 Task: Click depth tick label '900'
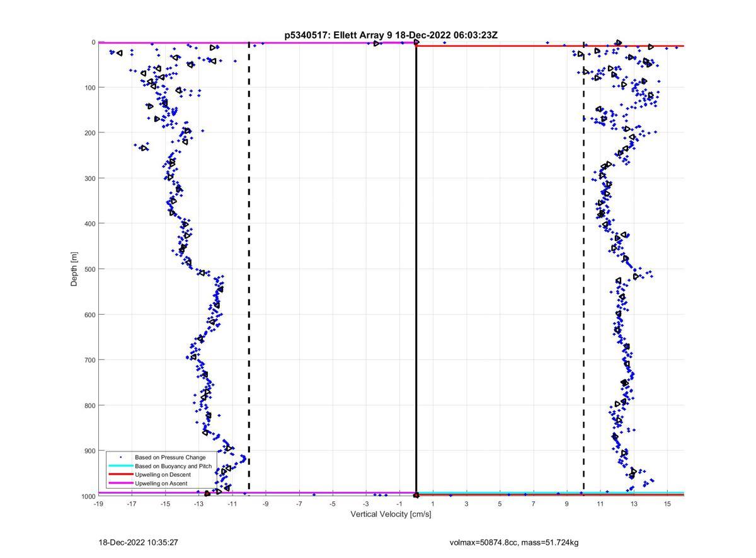(x=89, y=451)
